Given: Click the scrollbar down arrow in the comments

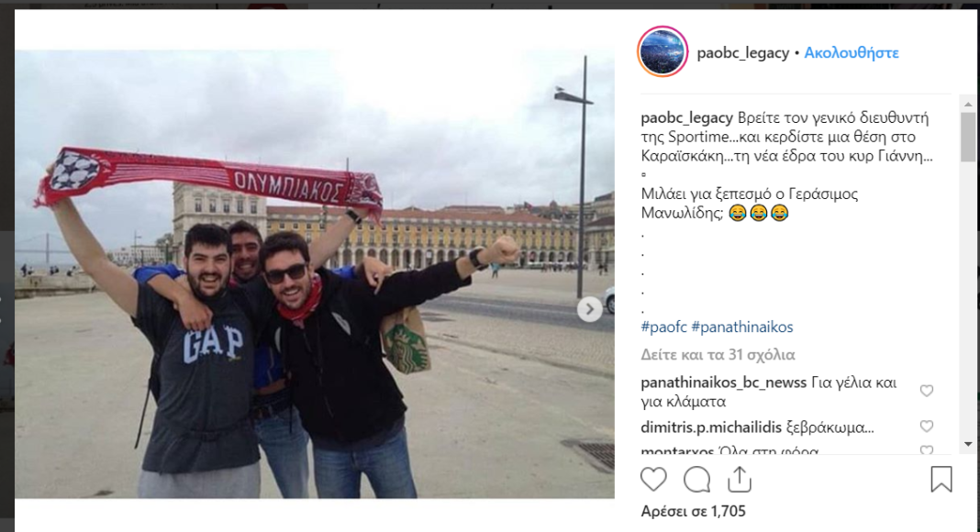Looking at the screenshot, I should point(968,444).
